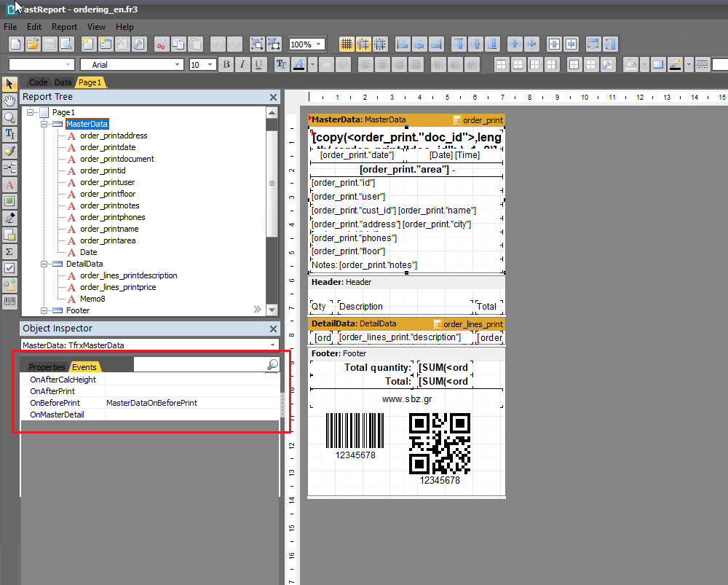This screenshot has height=585, width=728.
Task: Add a new page to report
Action: tap(88, 44)
